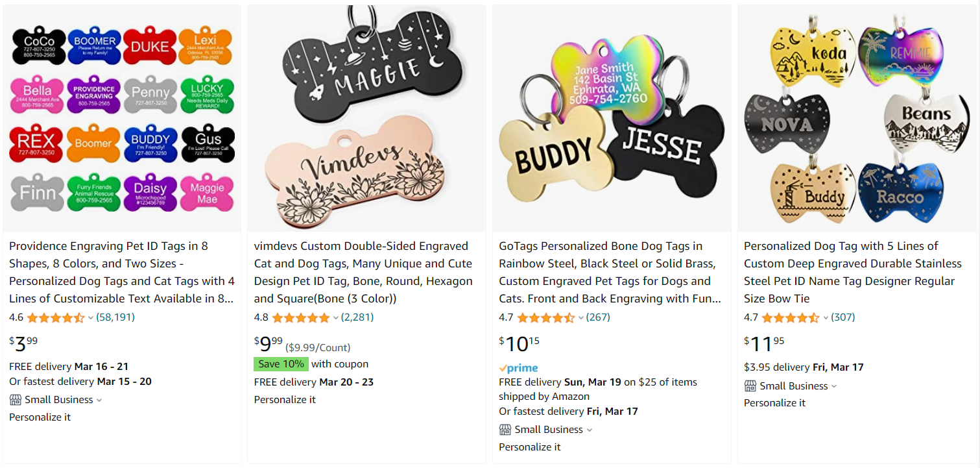Image resolution: width=980 pixels, height=468 pixels.
Task: Expand Small Business chevron on Bow Tie listing
Action: click(834, 386)
